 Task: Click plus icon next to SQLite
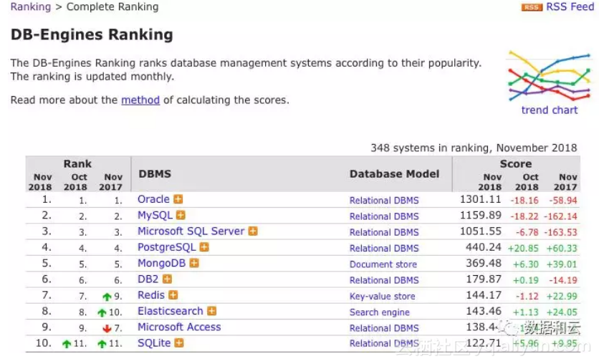point(179,343)
